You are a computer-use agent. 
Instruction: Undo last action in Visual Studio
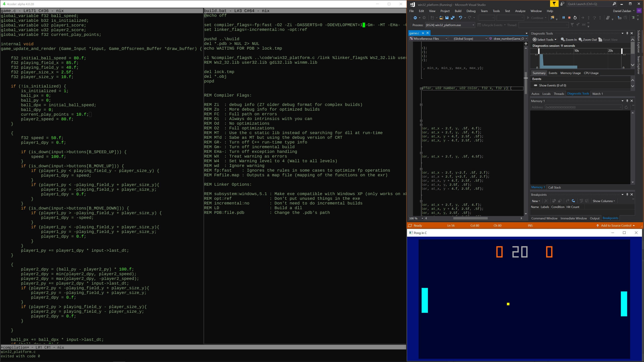(x=461, y=18)
